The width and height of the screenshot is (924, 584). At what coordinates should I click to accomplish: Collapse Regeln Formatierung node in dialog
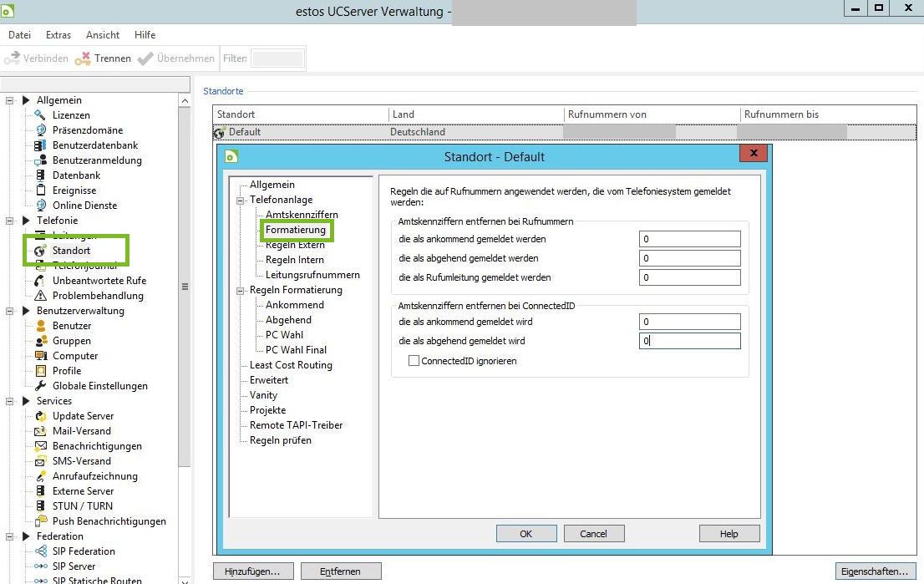point(241,291)
